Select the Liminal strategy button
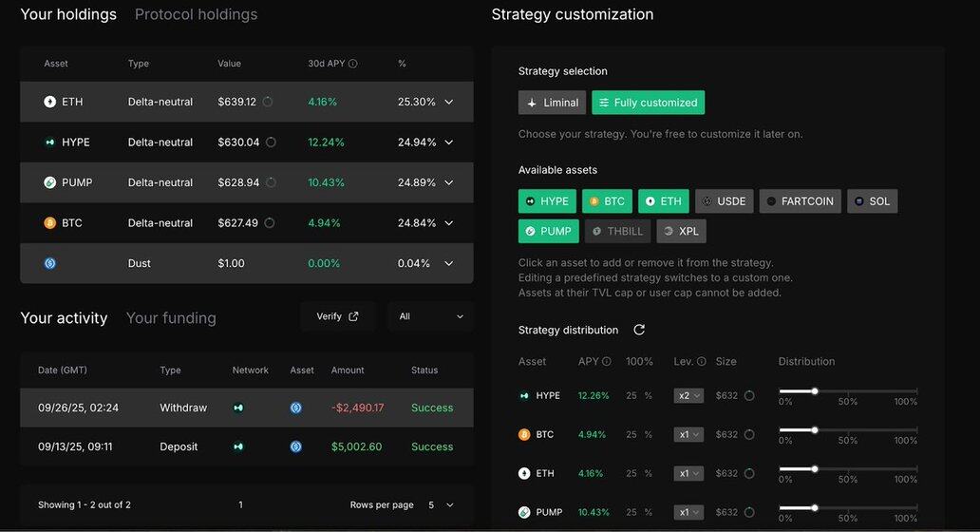Viewport: 980px width, 532px height. [552, 103]
